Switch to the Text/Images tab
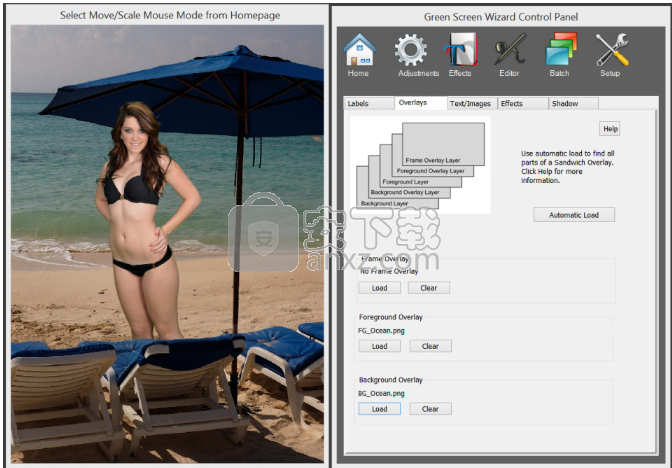 pyautogui.click(x=472, y=103)
